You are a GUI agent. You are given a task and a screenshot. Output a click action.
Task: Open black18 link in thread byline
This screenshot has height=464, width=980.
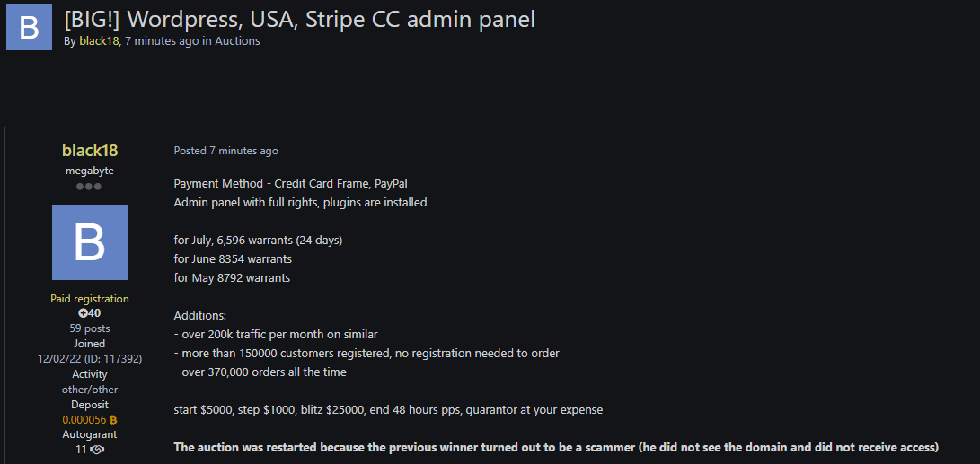click(99, 41)
